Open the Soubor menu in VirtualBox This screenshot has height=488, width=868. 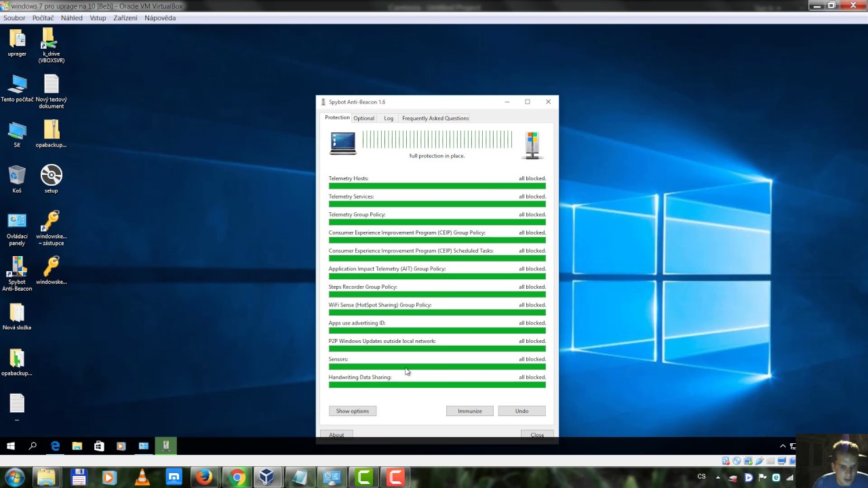tap(14, 18)
